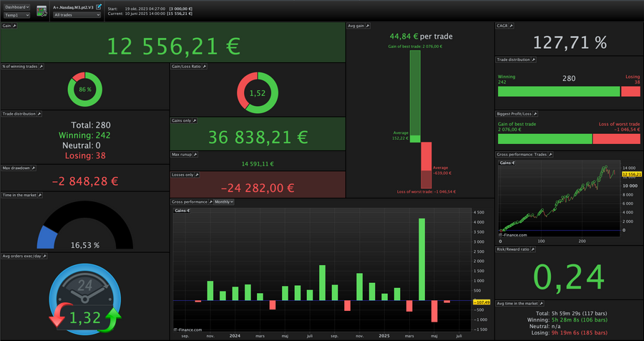This screenshot has width=644, height=341.
Task: Open the dashboard configuration wrench icon
Action: [42, 11]
